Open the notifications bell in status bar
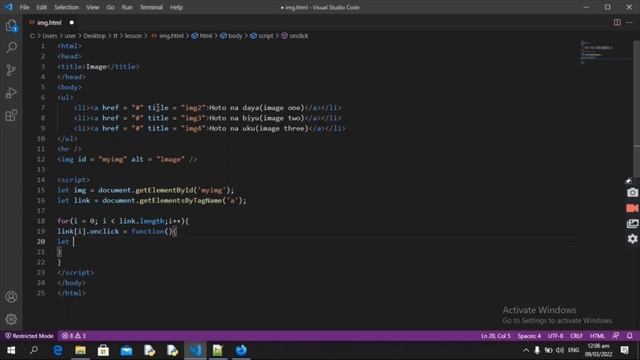Screen dimensions: 640x360 [629, 336]
